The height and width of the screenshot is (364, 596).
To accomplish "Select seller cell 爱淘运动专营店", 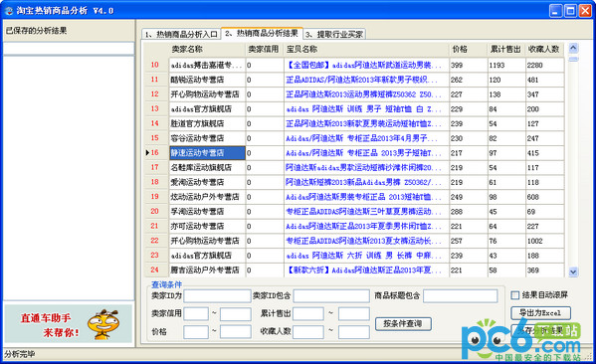I will tap(208, 182).
